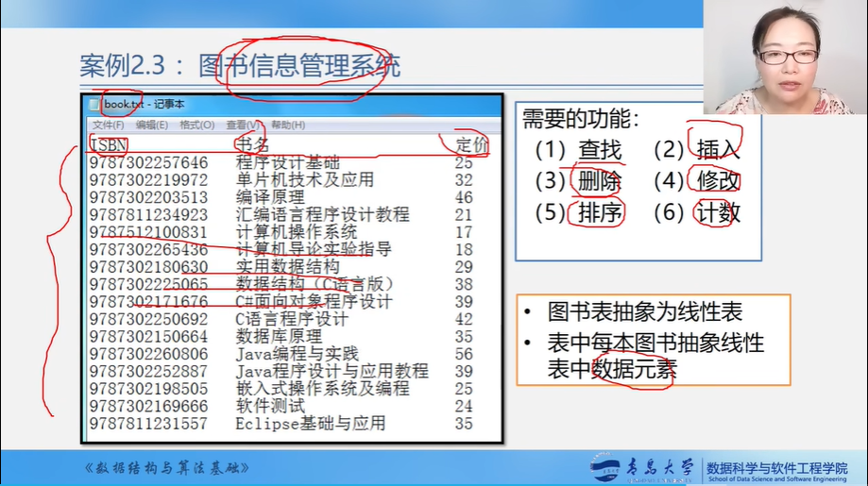Choose the 排序 function text
868x486 pixels.
click(600, 213)
